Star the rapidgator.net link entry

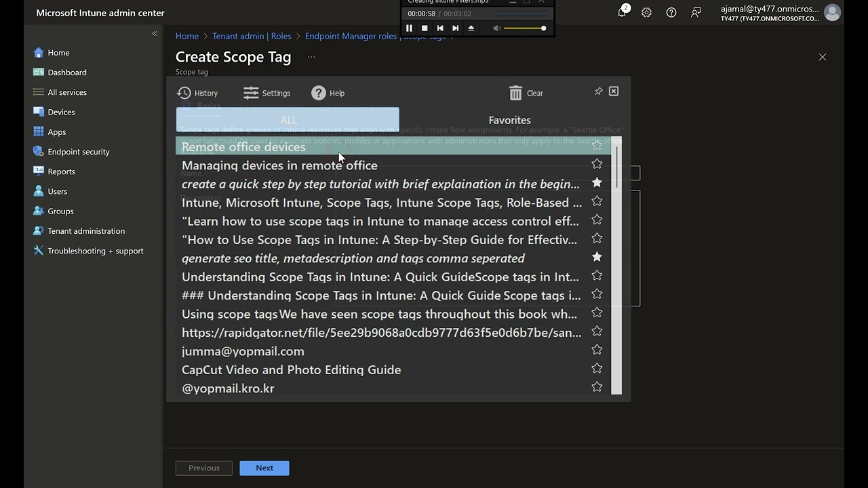[x=597, y=331]
